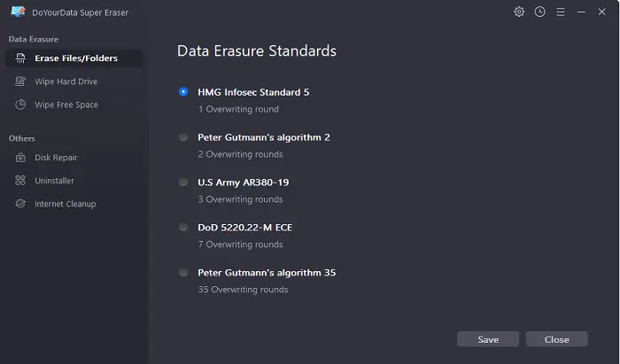This screenshot has width=620, height=364.
Task: Click the Wipe Free Space pie icon
Action: (x=20, y=105)
